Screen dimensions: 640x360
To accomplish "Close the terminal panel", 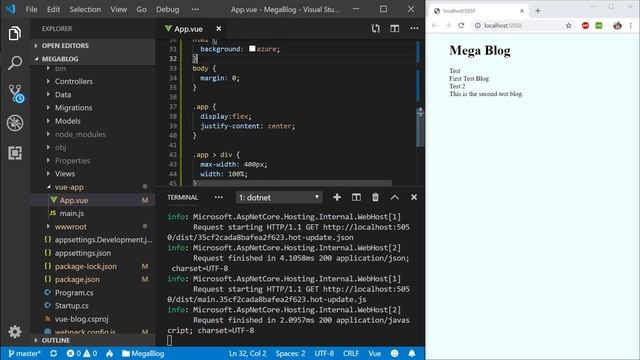I will point(414,197).
